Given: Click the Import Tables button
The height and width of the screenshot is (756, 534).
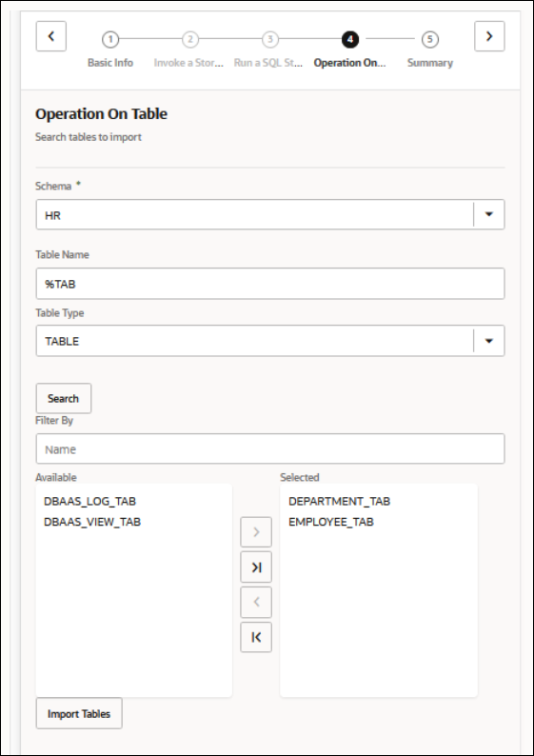Looking at the screenshot, I should click(79, 713).
